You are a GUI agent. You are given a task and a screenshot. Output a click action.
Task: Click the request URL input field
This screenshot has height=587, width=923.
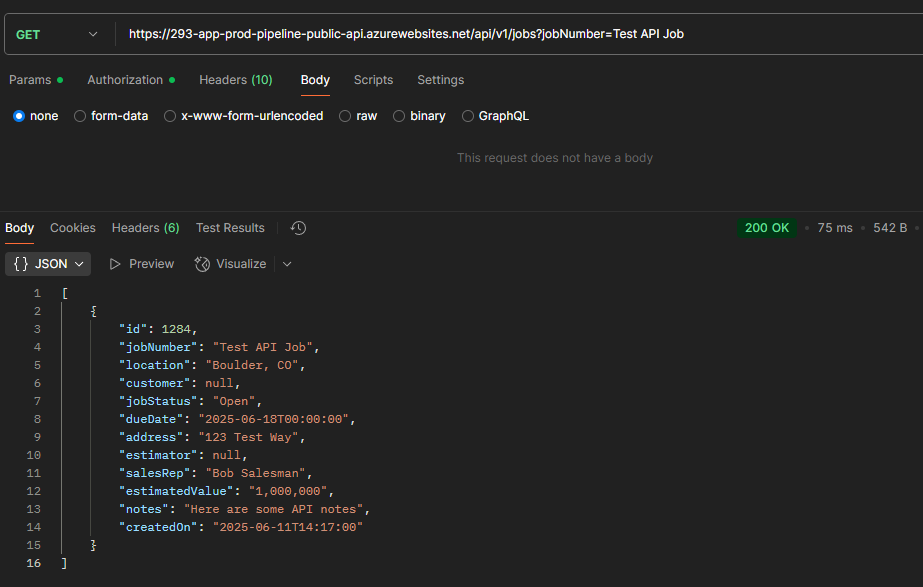pos(500,34)
